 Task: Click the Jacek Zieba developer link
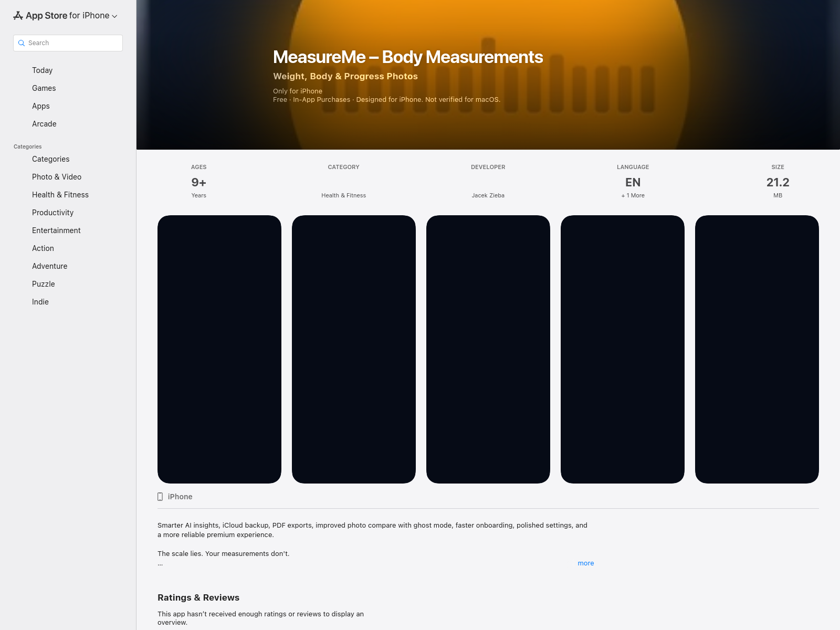(x=488, y=195)
